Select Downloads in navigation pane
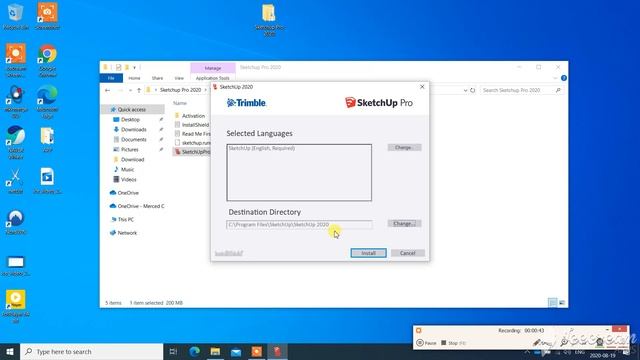This screenshot has width=640, height=360. point(133,129)
